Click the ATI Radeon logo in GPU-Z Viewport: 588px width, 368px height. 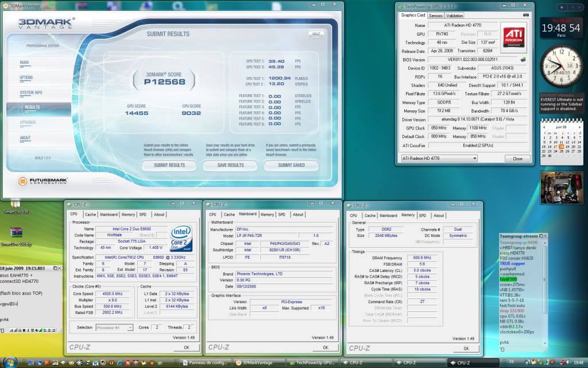516,38
